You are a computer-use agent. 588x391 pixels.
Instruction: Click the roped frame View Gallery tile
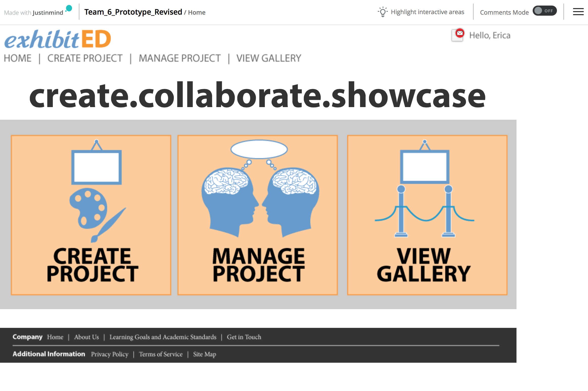click(427, 215)
